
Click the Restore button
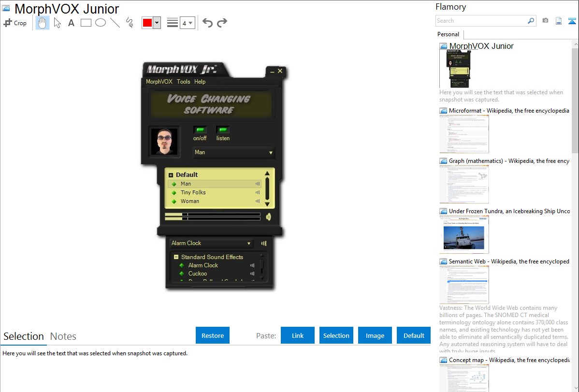point(213,335)
